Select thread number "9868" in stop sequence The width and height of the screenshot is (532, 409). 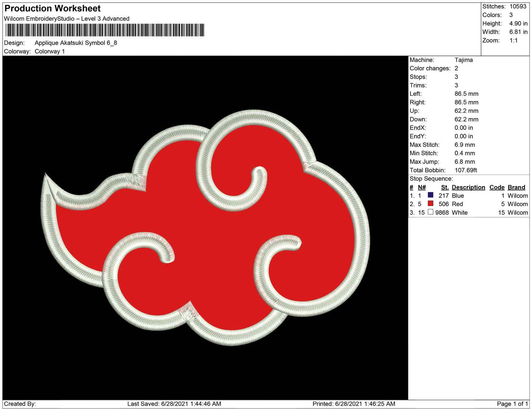442,213
